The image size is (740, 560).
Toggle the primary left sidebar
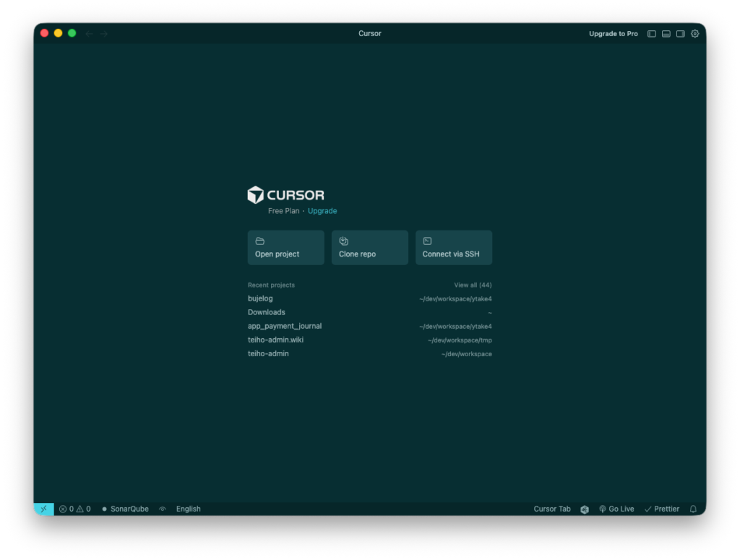pyautogui.click(x=652, y=34)
